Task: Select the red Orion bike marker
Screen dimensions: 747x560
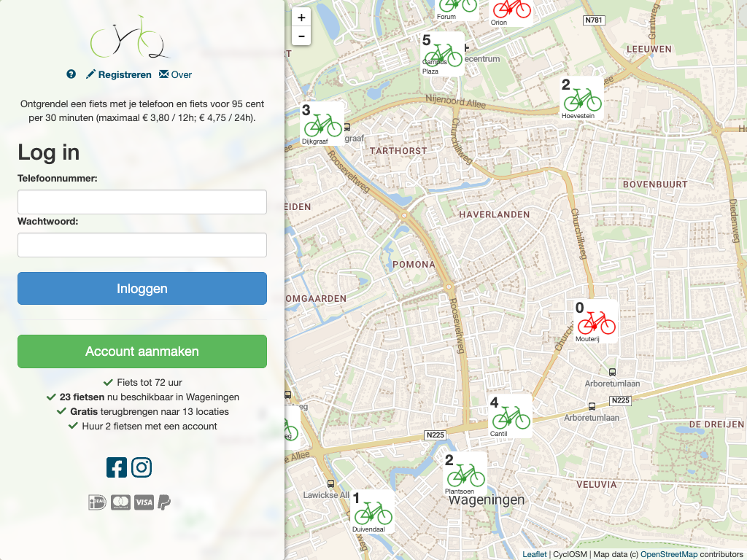Action: pyautogui.click(x=511, y=12)
